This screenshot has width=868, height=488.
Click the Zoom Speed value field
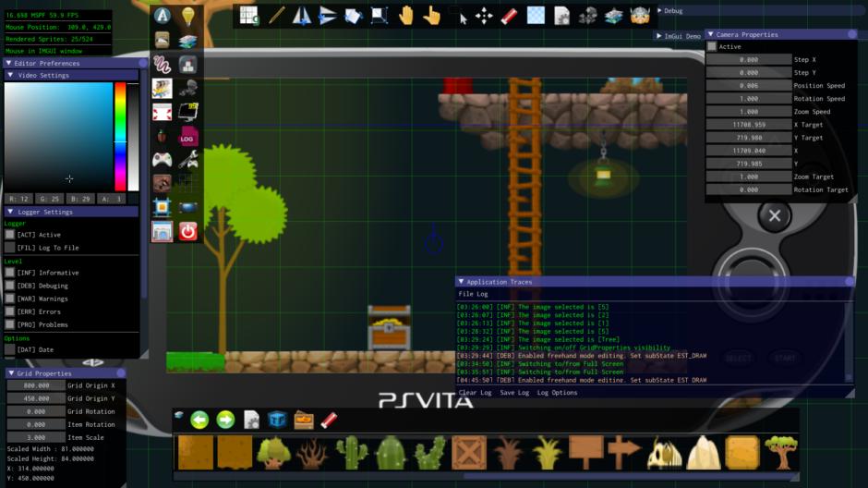click(749, 111)
